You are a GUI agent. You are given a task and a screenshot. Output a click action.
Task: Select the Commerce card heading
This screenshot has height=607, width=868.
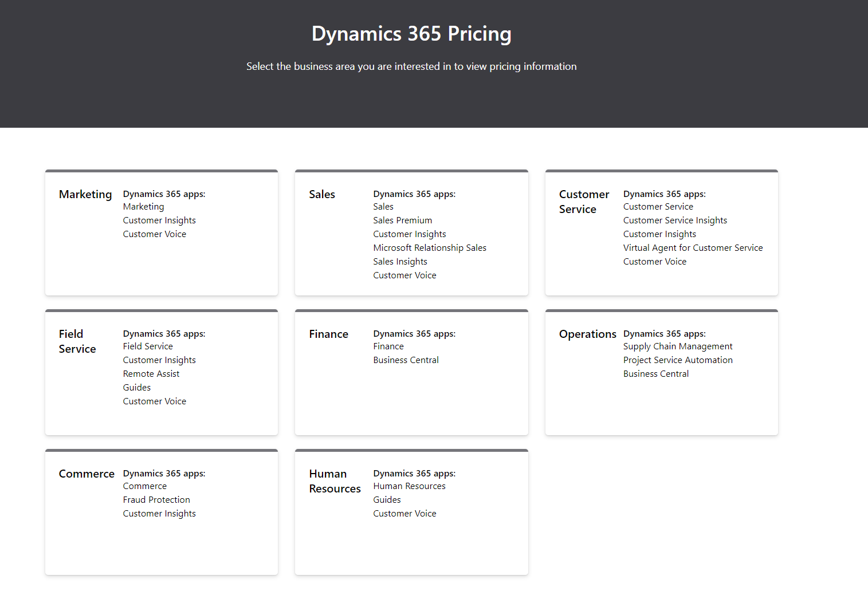tap(87, 474)
